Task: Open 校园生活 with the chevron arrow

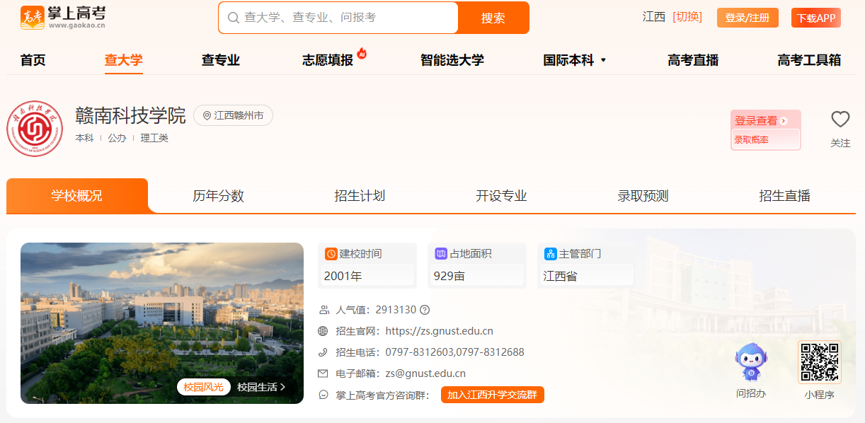Action: tap(261, 387)
